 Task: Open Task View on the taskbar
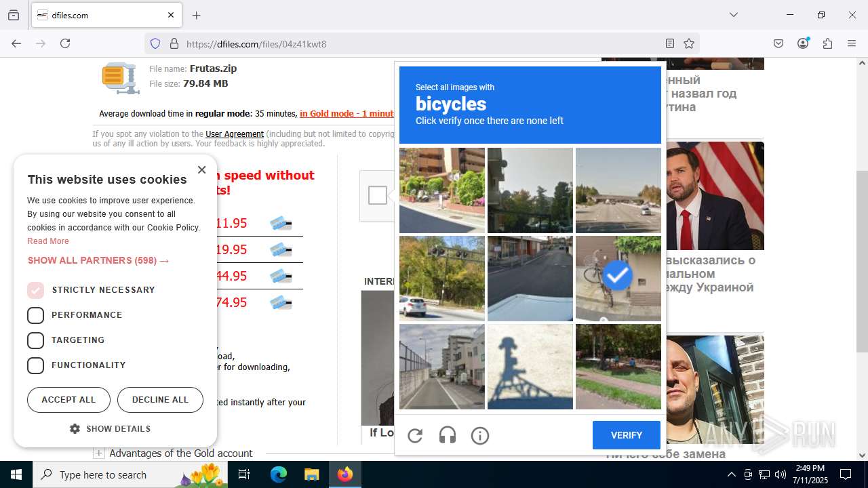click(244, 474)
